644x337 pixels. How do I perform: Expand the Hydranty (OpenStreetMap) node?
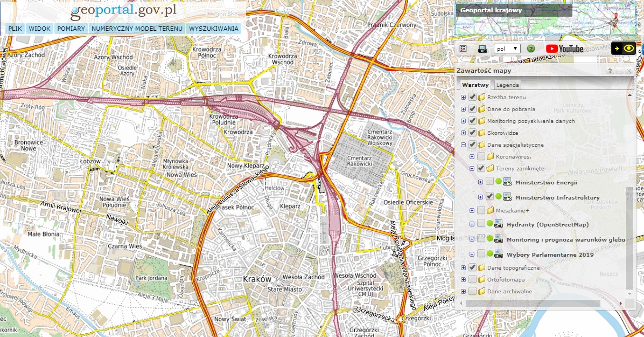[472, 224]
